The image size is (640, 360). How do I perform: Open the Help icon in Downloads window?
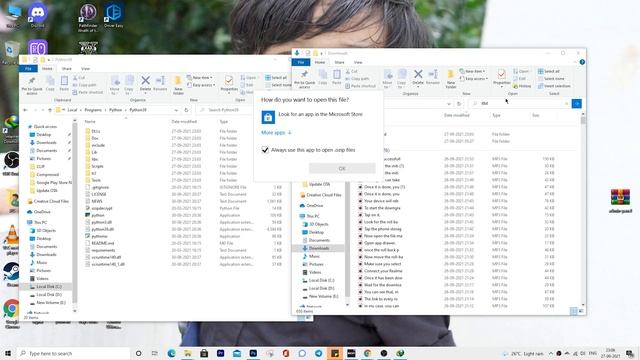click(x=582, y=62)
